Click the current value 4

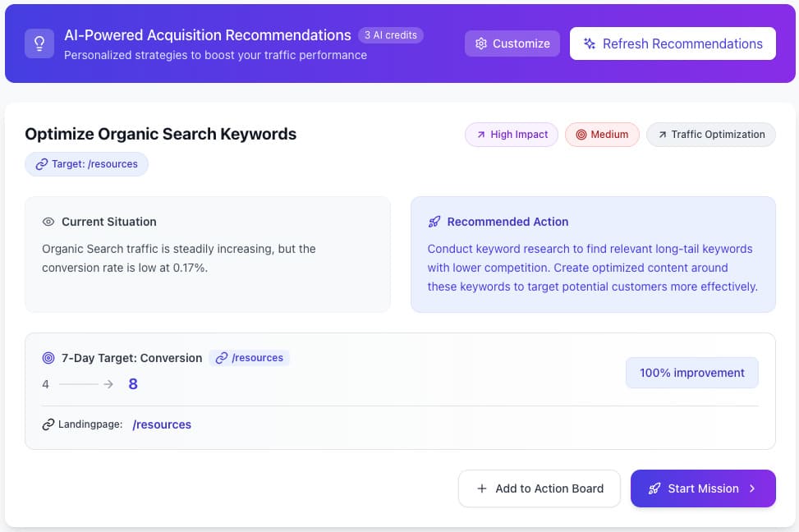[x=45, y=384]
